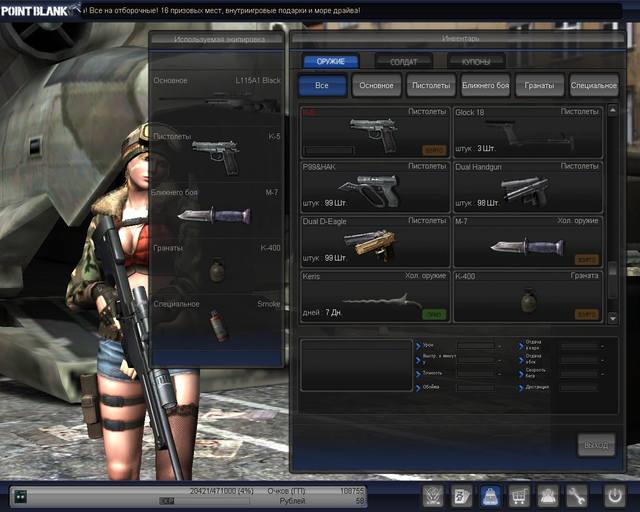640x512 pixels.
Task: Select the Dual D-Eagle pistol item
Action: [374, 240]
